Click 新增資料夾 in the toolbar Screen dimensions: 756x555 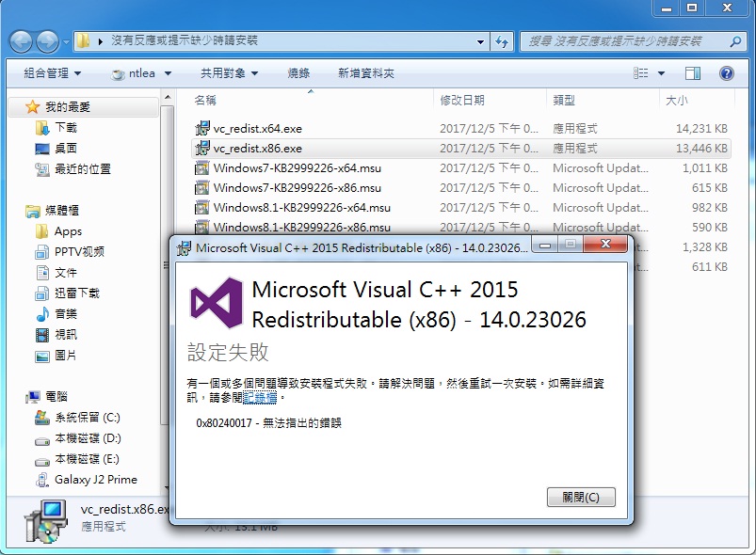366,73
